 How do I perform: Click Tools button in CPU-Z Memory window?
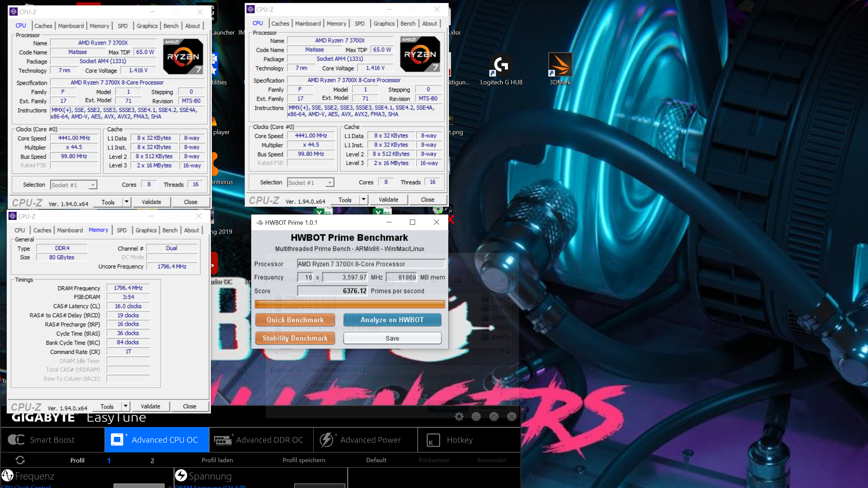(107, 406)
